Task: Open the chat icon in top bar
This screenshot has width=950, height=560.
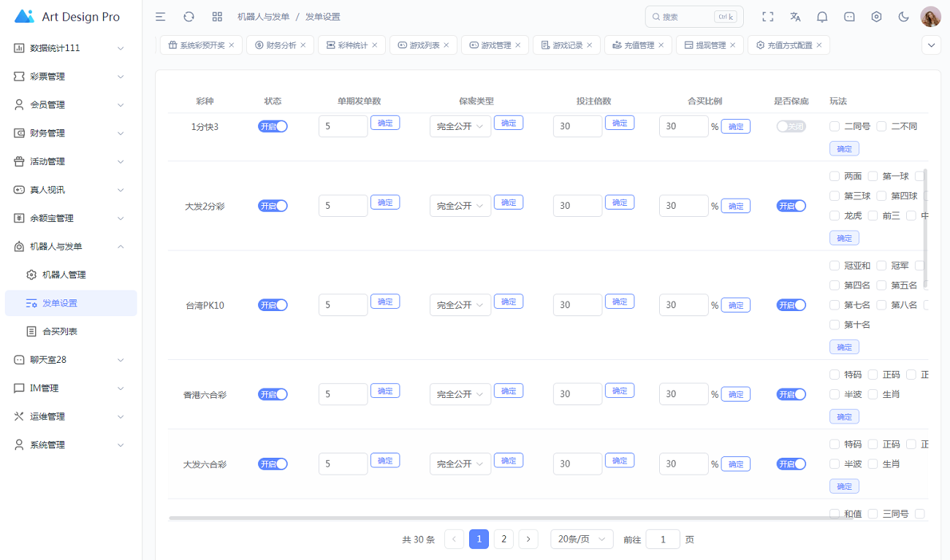Action: (849, 17)
